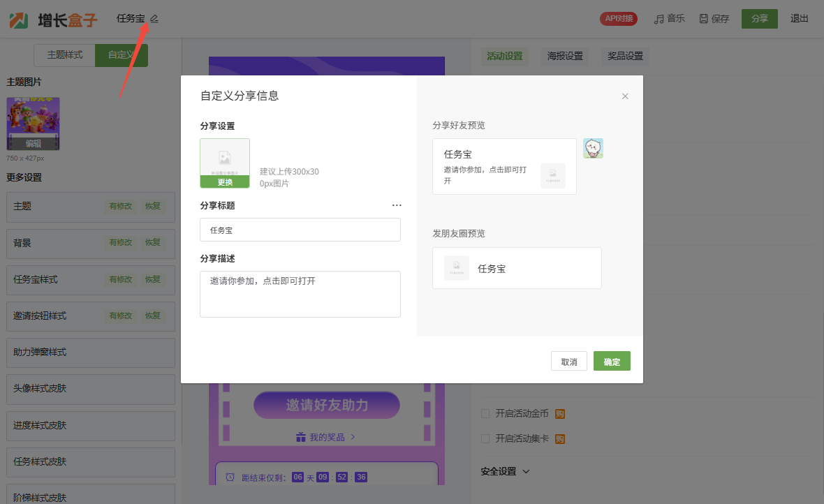Click the 保存 save icon
Viewport: 824px width, 504px height.
click(703, 20)
